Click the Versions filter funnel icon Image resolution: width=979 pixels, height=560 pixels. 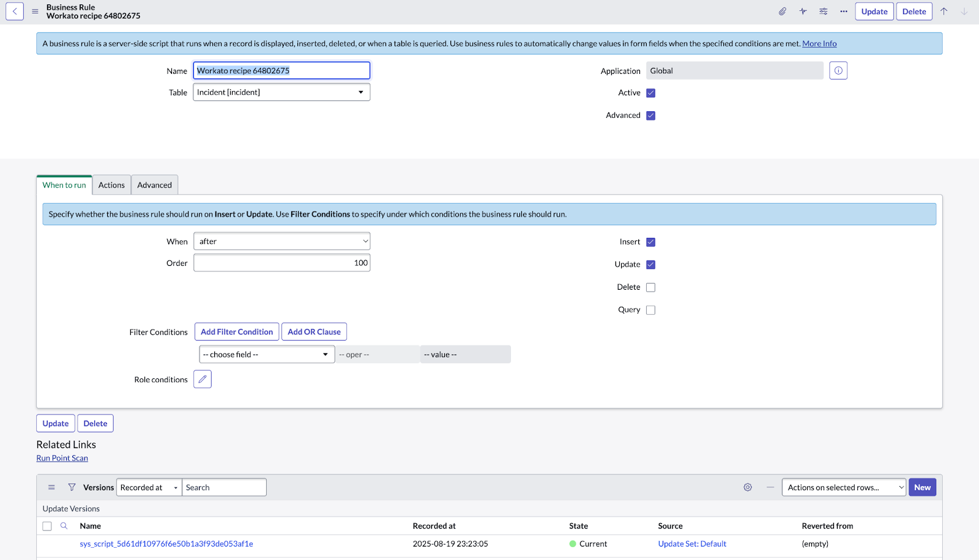point(72,487)
